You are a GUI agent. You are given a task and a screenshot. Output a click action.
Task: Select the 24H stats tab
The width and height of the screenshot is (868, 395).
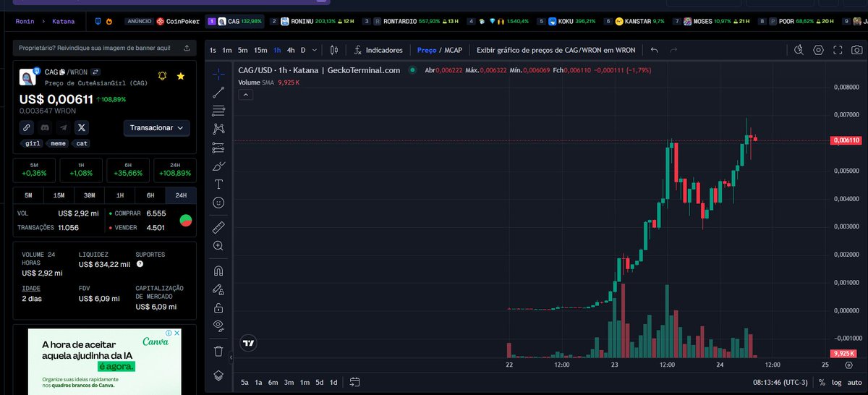click(x=180, y=195)
